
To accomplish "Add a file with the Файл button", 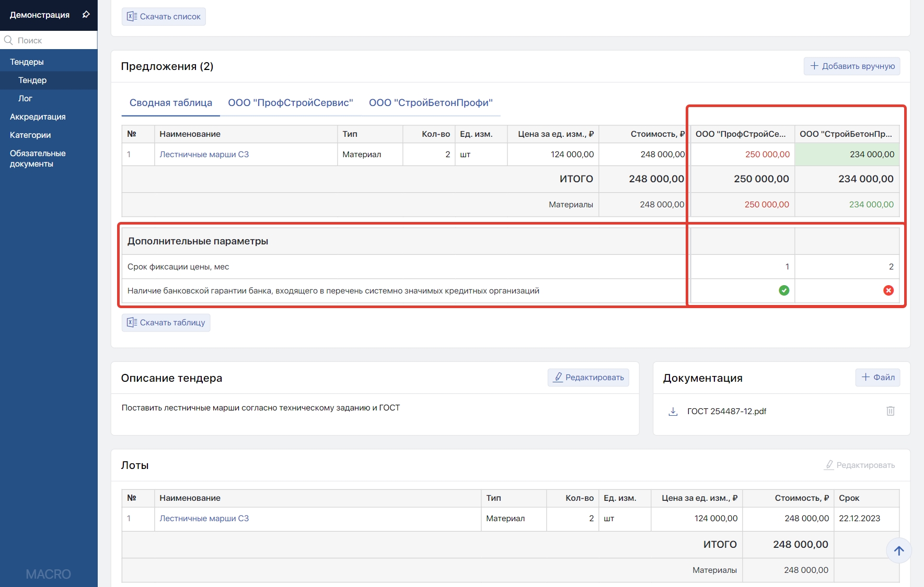I will point(877,378).
